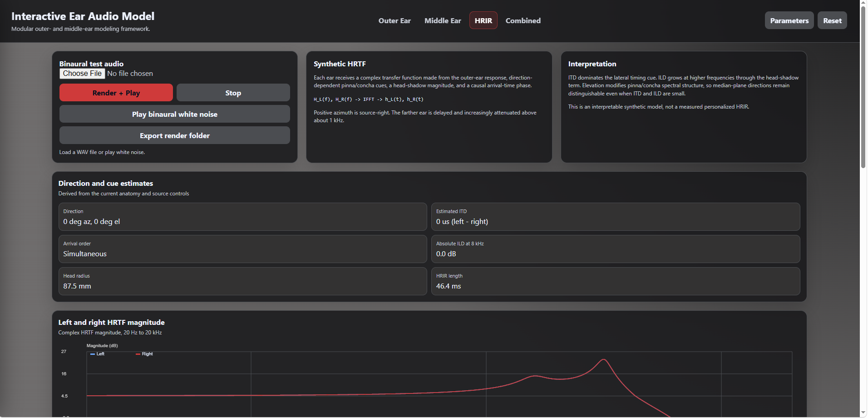Click the 'Left and right HRTF magnitude' heading

click(111, 323)
